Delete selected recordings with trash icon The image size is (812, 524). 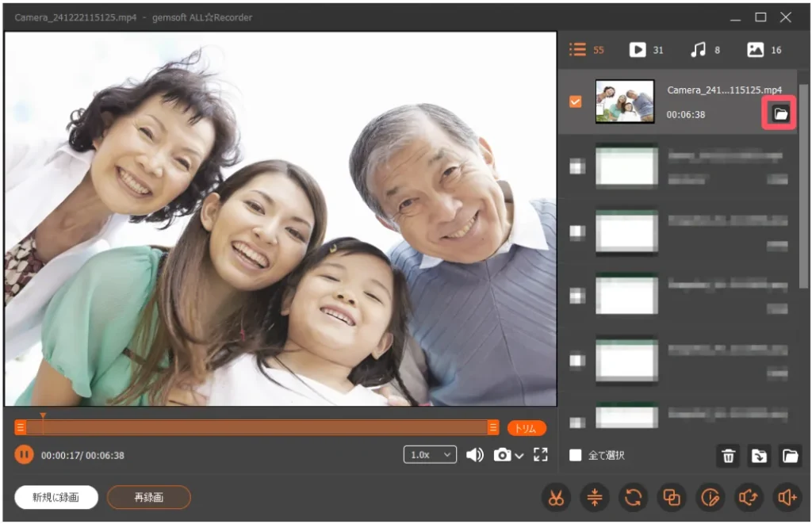(x=728, y=456)
